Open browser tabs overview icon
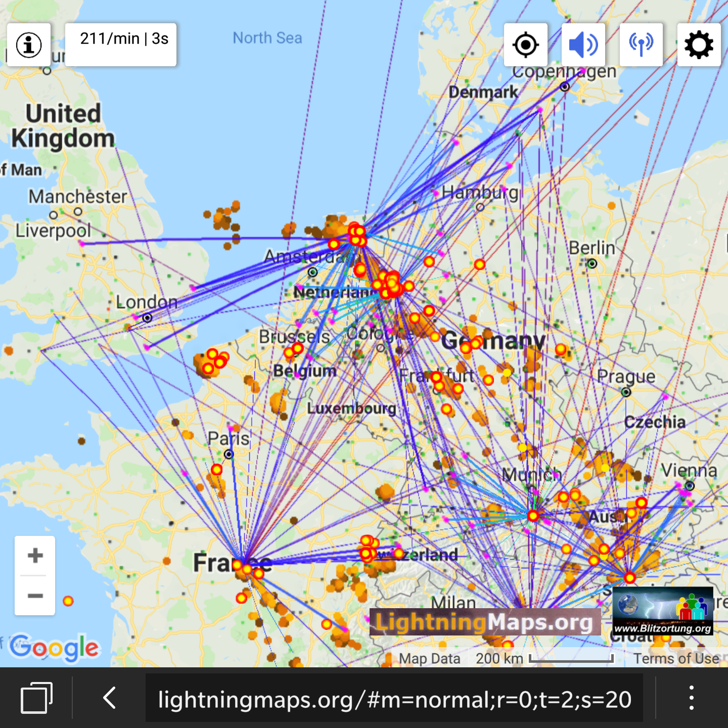 (36, 698)
